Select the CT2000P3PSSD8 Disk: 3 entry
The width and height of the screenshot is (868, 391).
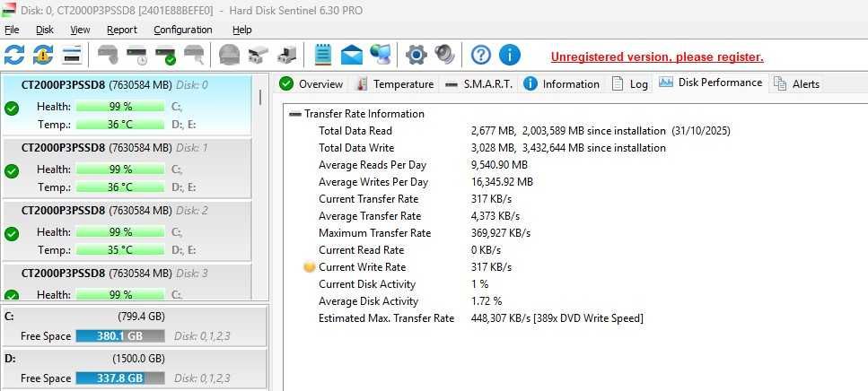tap(127, 282)
